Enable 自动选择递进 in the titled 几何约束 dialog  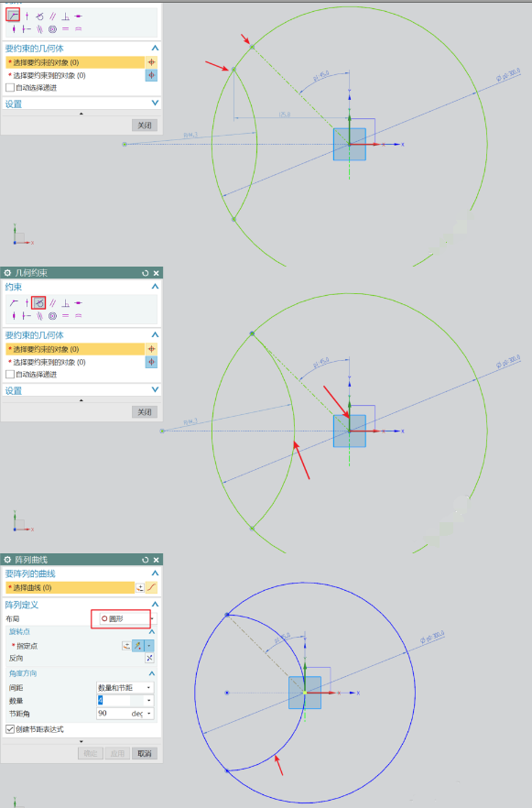pos(10,374)
